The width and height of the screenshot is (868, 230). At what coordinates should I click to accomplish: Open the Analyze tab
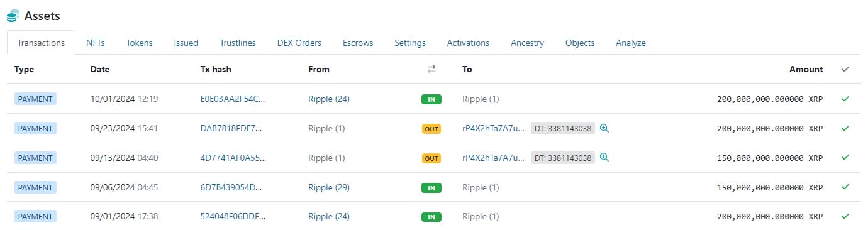click(631, 43)
